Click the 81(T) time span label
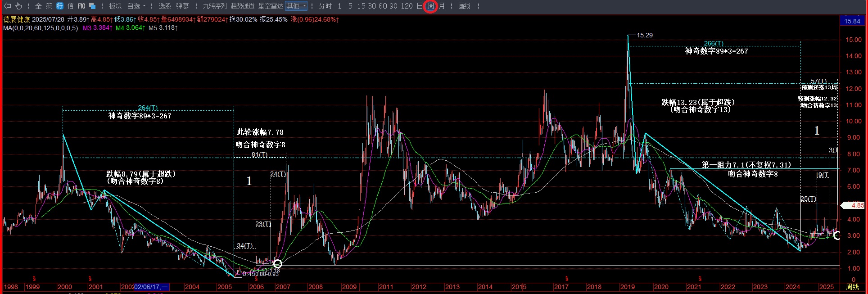This screenshot has height=294, width=868. (260, 154)
